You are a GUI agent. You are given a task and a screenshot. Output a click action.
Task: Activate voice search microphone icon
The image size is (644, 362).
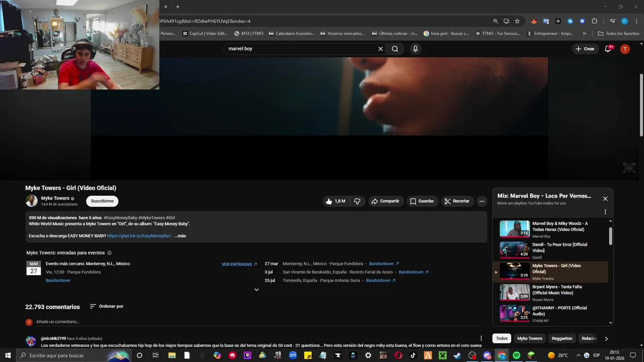click(415, 49)
